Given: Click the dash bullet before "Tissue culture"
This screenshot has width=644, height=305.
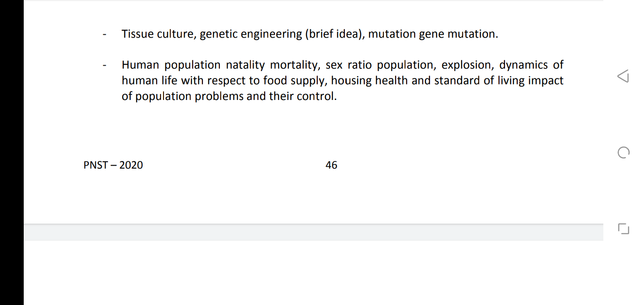Looking at the screenshot, I should pos(104,35).
